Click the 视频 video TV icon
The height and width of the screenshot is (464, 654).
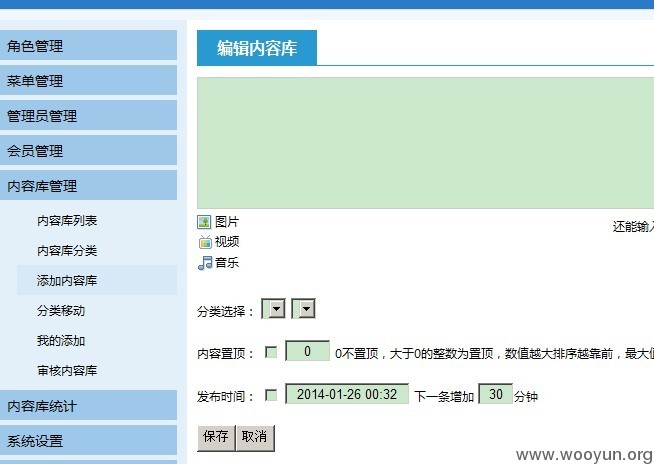tap(205, 242)
